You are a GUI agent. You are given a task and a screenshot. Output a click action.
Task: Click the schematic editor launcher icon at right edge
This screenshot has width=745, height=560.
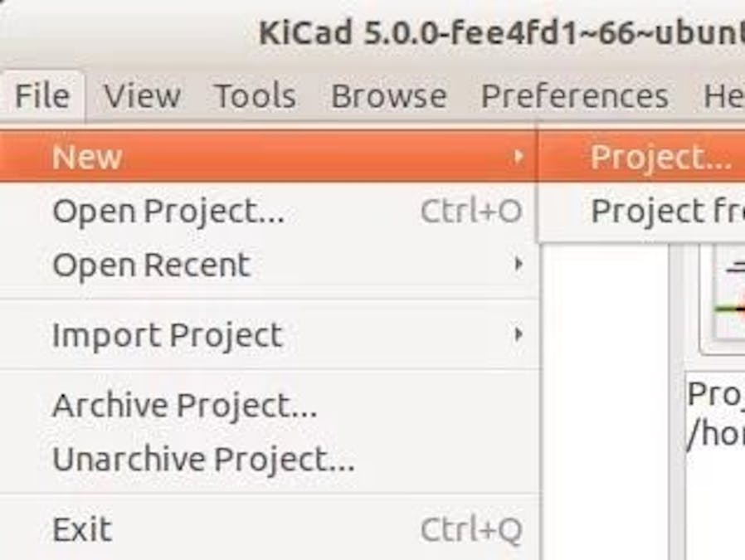coord(728,303)
